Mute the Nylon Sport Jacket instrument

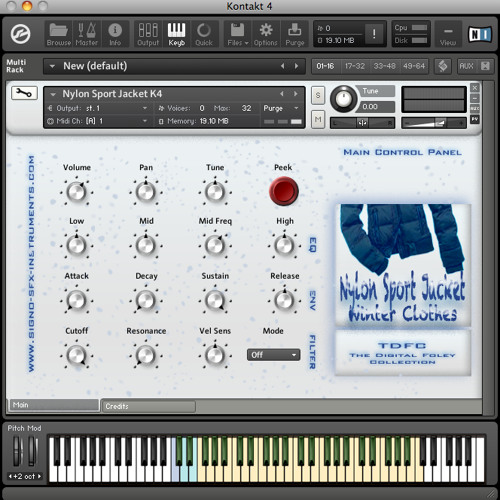[318, 119]
